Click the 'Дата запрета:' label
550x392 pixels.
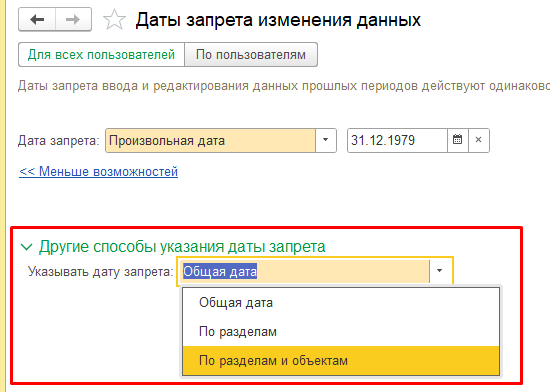[x=59, y=141]
